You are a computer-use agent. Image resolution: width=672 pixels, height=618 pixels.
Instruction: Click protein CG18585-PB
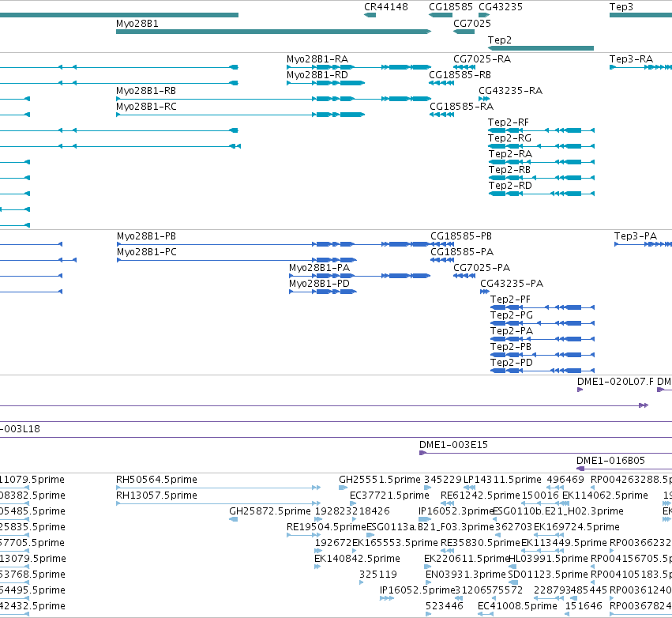coord(442,244)
